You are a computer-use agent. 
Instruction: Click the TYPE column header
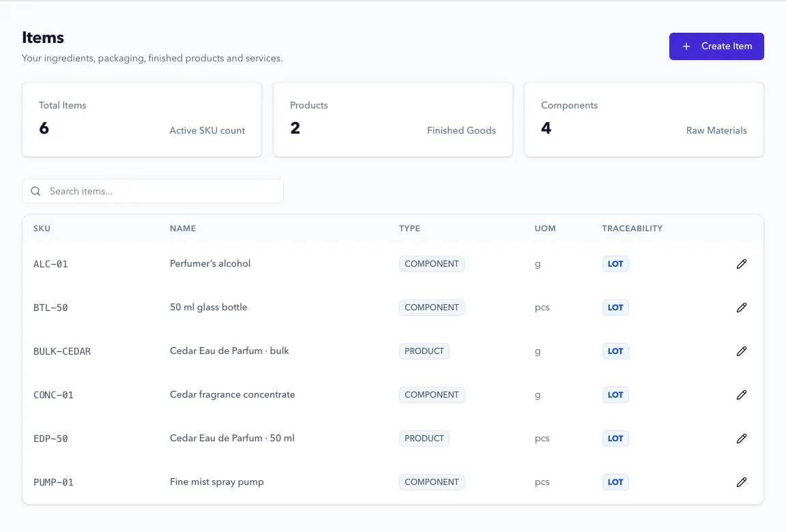(x=409, y=228)
